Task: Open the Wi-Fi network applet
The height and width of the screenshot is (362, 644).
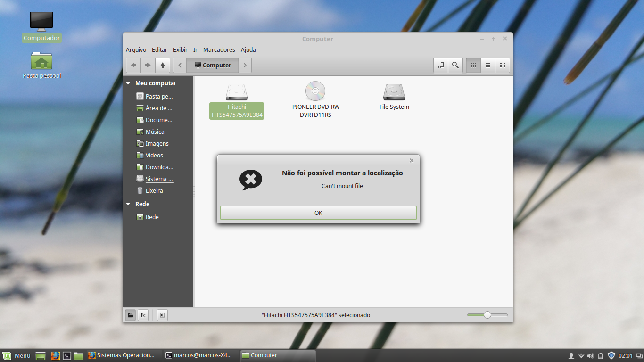Action: pos(581,355)
